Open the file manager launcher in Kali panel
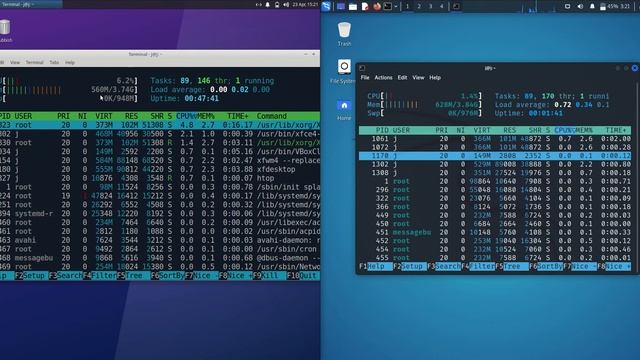Screen dimensions: 640x360 coord(353,7)
